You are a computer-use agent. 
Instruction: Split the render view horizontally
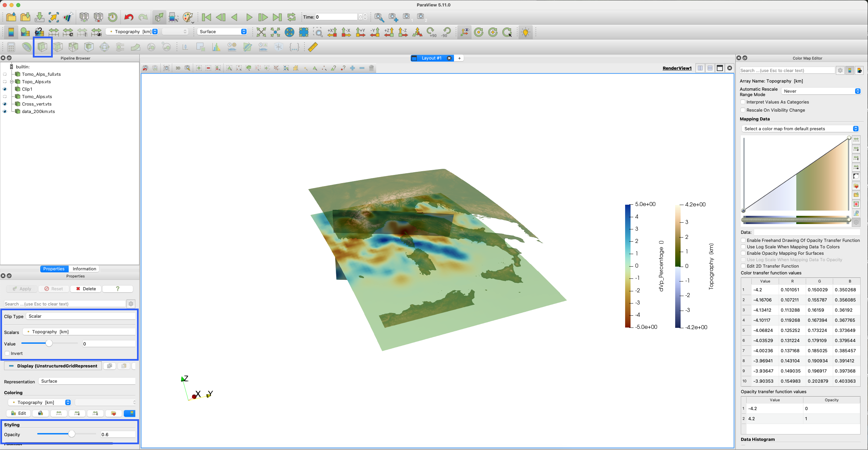(700, 68)
